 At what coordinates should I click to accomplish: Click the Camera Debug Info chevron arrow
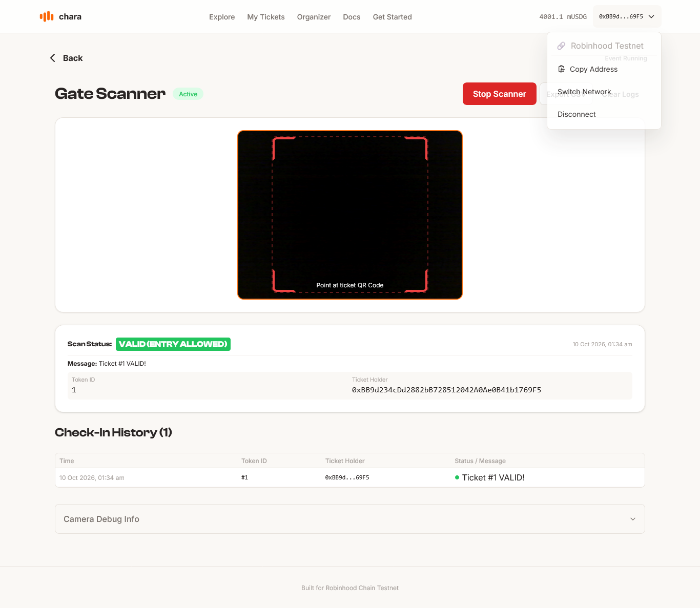(633, 519)
